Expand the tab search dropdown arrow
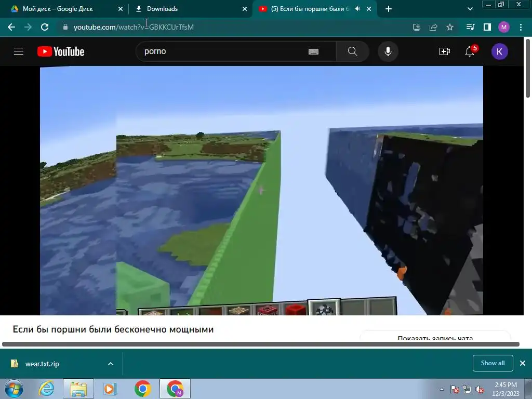This screenshot has width=532, height=399. (x=470, y=9)
